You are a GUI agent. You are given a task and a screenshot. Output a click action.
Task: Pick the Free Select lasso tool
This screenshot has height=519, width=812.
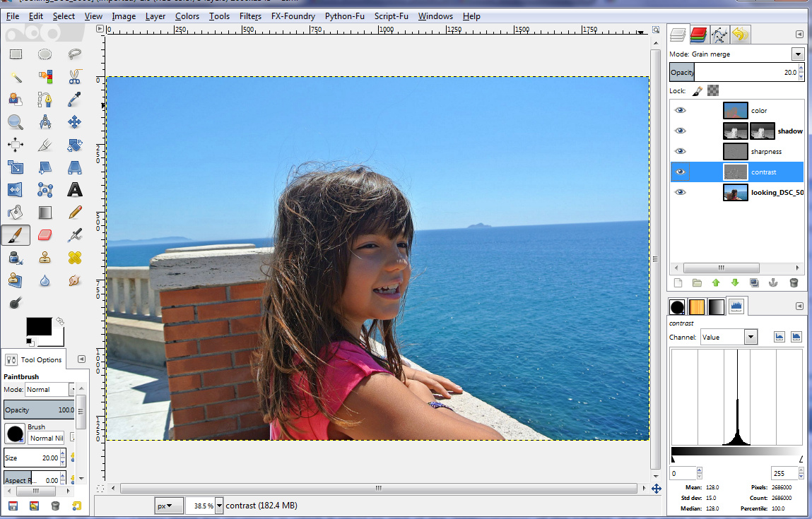coord(75,54)
